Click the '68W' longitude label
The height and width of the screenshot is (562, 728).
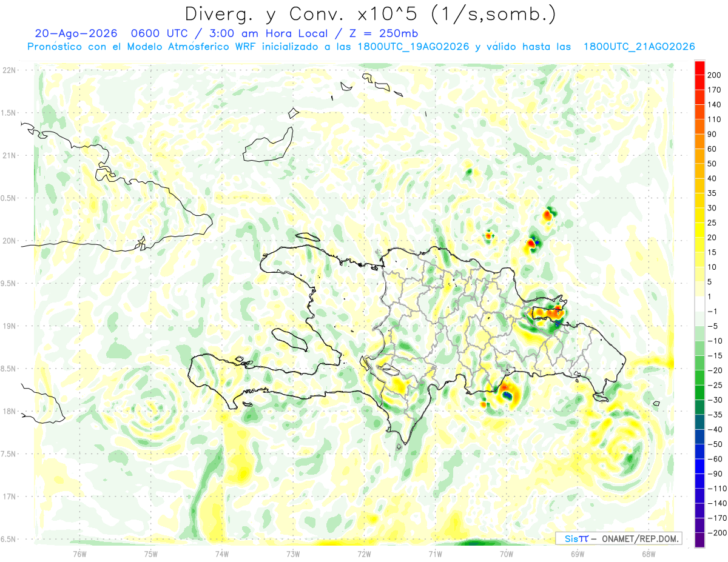[649, 554]
